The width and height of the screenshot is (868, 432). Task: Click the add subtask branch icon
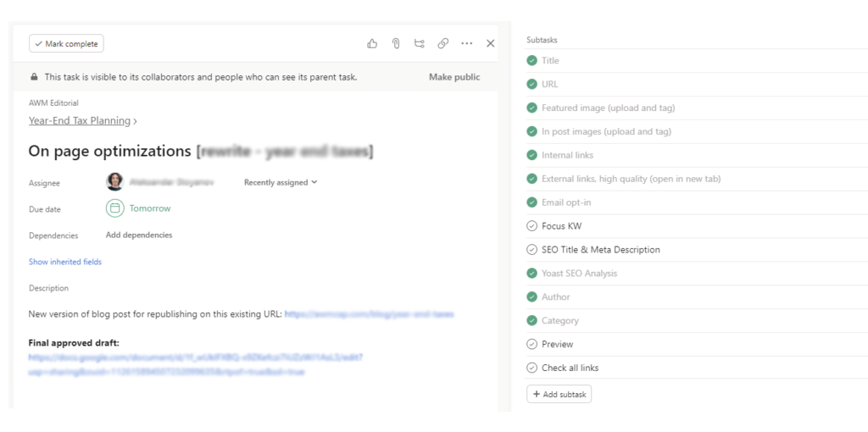[x=420, y=43]
